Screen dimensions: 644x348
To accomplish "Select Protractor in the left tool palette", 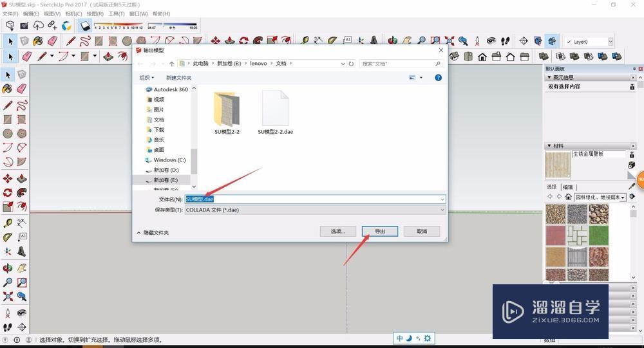I will (x=7, y=237).
